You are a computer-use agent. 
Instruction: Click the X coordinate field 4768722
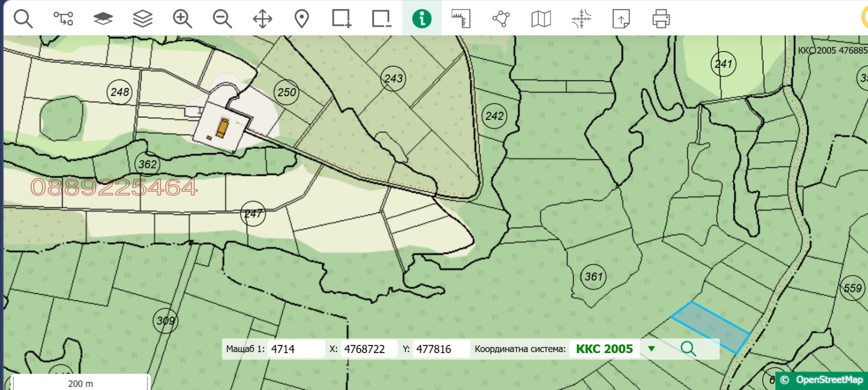click(369, 349)
